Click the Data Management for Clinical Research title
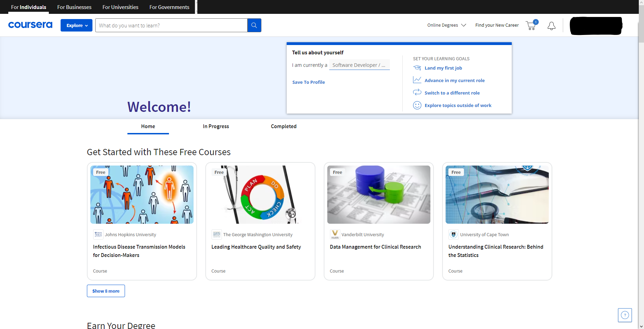 click(375, 247)
